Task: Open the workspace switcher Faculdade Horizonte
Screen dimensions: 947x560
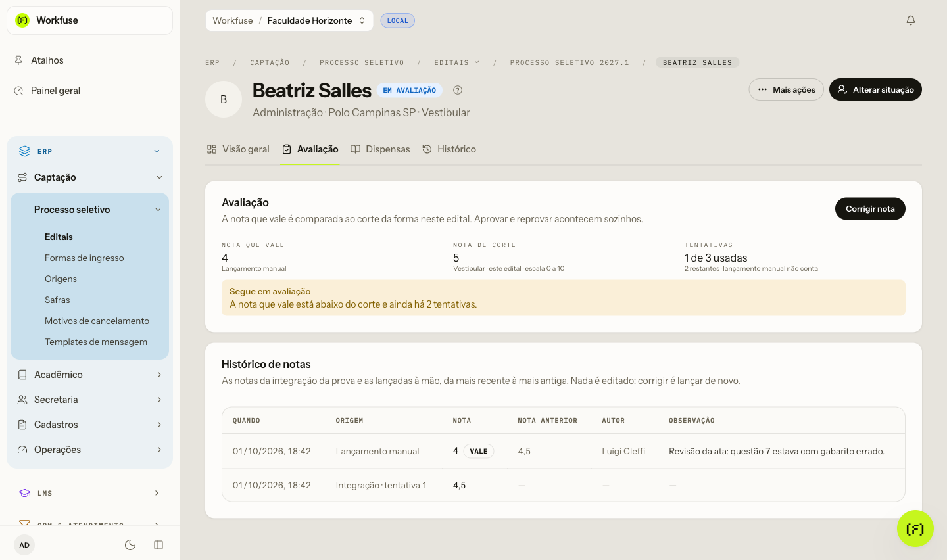Action: click(289, 20)
